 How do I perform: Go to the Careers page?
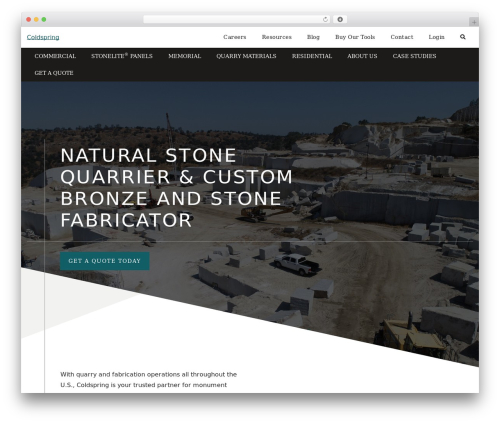[x=235, y=37]
